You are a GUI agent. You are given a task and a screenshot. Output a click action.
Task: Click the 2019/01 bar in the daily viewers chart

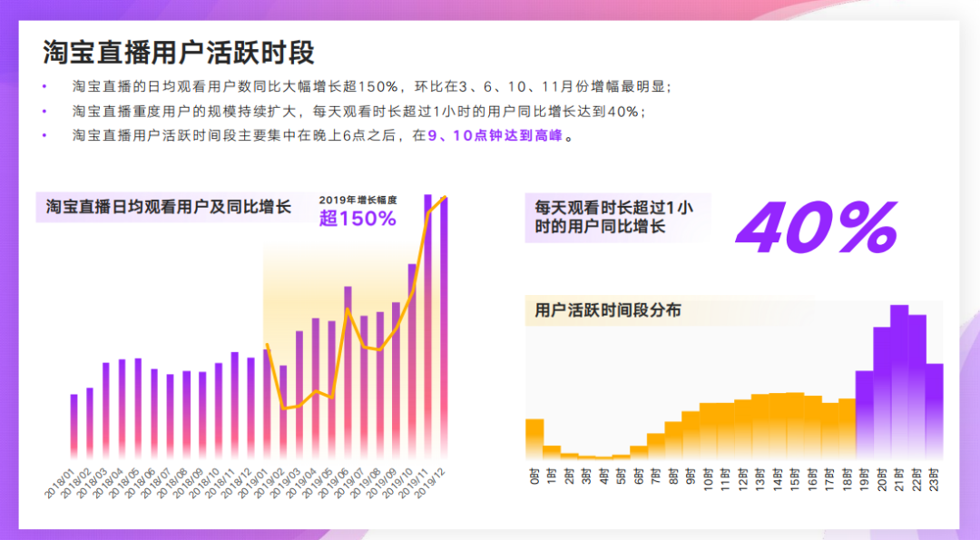267,404
